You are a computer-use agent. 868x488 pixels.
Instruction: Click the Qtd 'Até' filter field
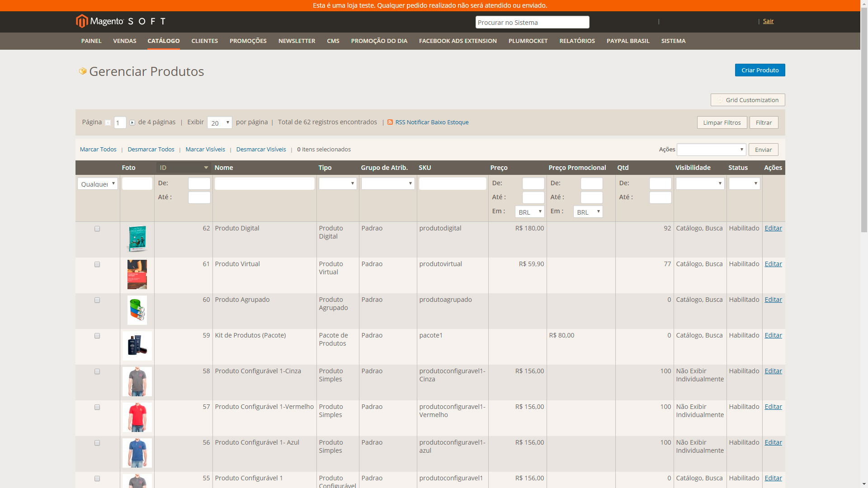pyautogui.click(x=660, y=197)
